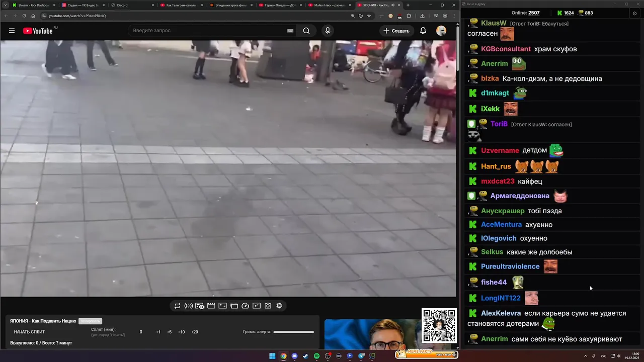Viewport: 644px width, 362px height.
Task: Add +20 minutes to split
Action: click(x=194, y=332)
